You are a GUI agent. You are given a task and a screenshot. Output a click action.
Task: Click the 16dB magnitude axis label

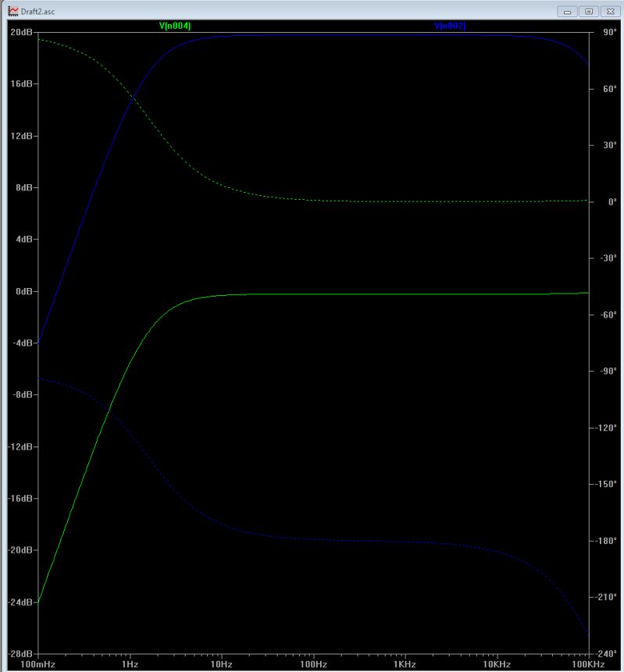pyautogui.click(x=21, y=84)
